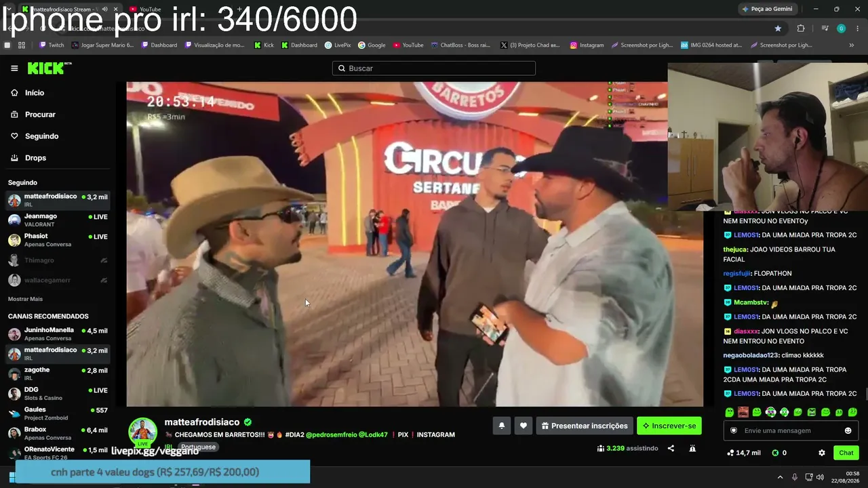Click the Envie uma mensagem chat input
This screenshot has width=868, height=488.
(x=791, y=430)
